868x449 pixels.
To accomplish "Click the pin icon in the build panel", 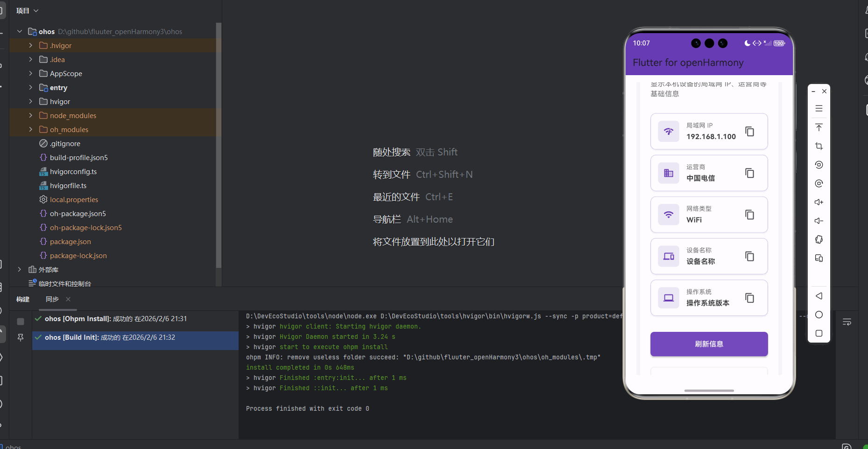I will [x=21, y=337].
